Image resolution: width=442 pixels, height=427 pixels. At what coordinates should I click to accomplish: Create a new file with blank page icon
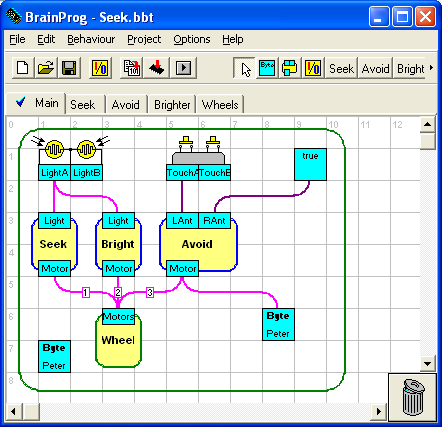coord(23,68)
